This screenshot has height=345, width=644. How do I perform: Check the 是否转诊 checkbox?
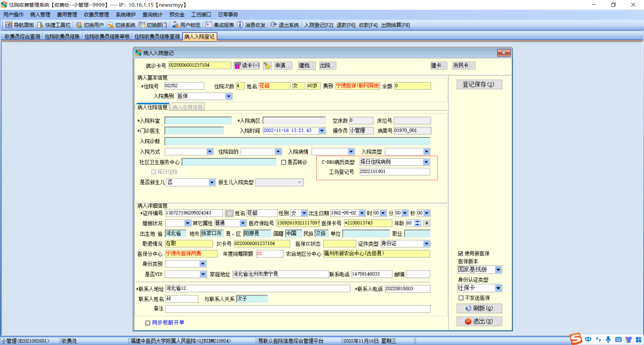click(284, 162)
